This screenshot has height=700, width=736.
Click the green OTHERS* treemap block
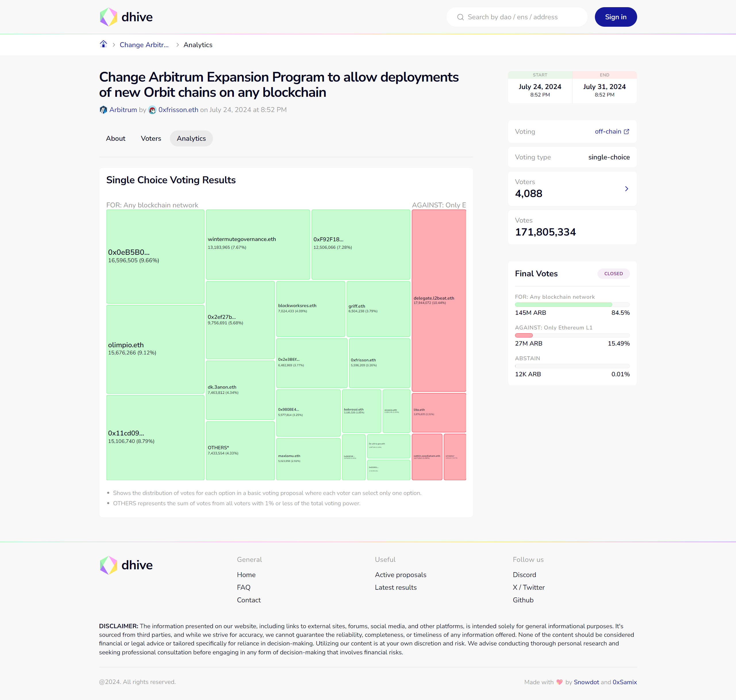241,451
